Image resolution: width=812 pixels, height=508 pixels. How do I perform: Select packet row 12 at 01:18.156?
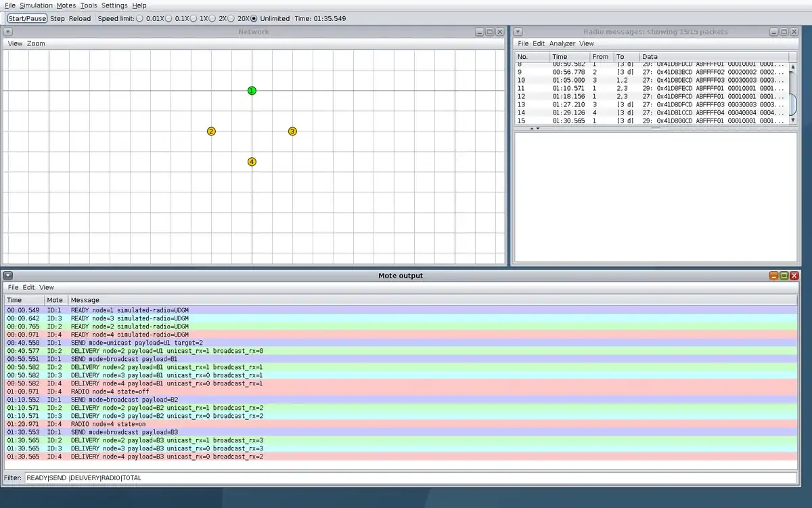pyautogui.click(x=652, y=96)
